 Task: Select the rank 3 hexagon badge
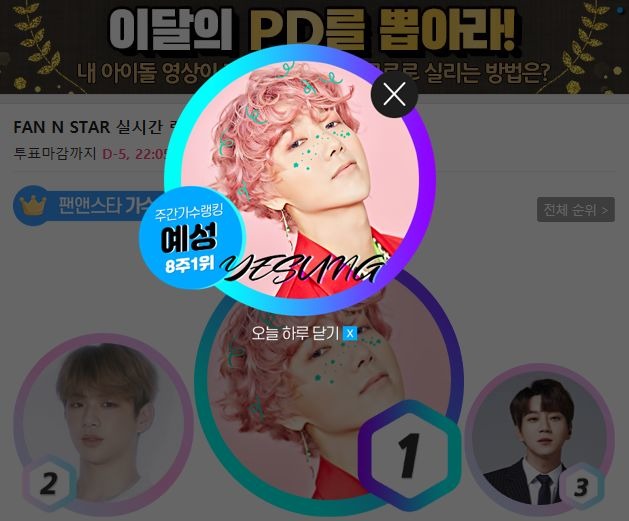point(581,487)
